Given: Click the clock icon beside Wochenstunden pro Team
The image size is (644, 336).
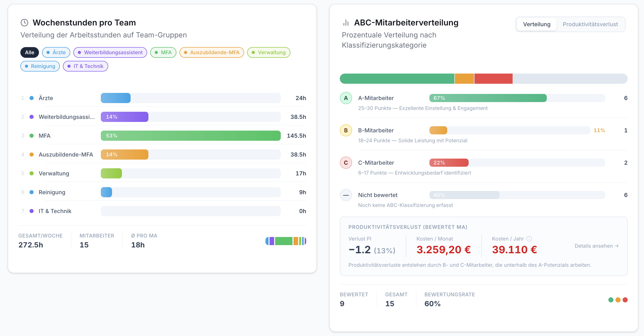Looking at the screenshot, I should click(x=24, y=23).
